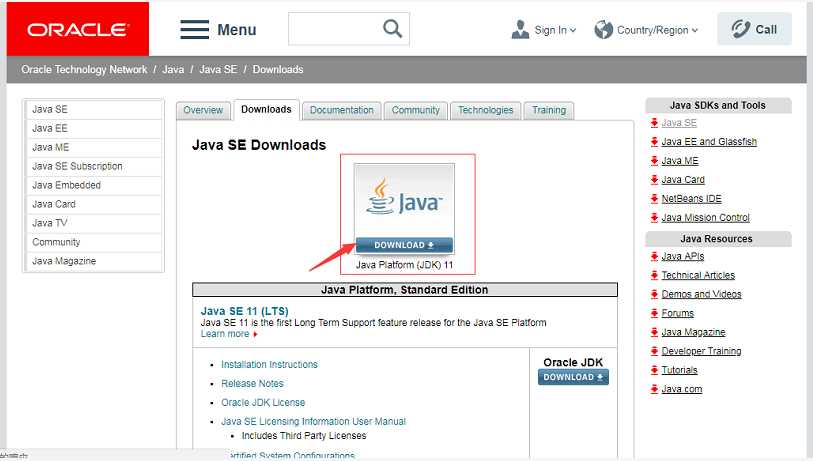Screen dimensions: 813x461
Task: Click the Call button
Action: (754, 29)
